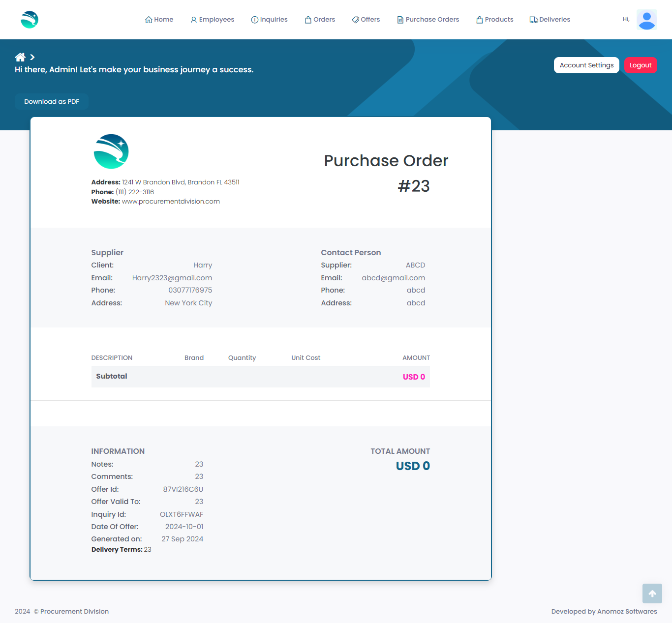Click the document icon beside Purchase Orders
Image resolution: width=672 pixels, height=623 pixels.
point(400,20)
